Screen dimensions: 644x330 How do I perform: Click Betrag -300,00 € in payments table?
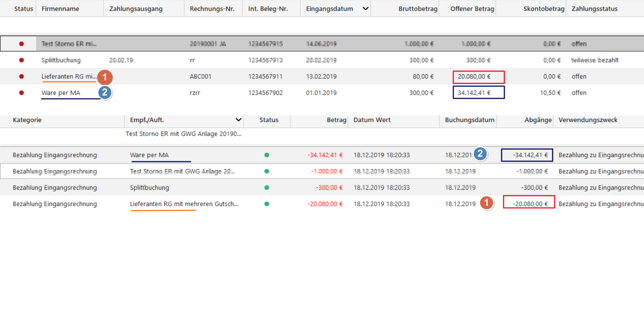[329, 188]
